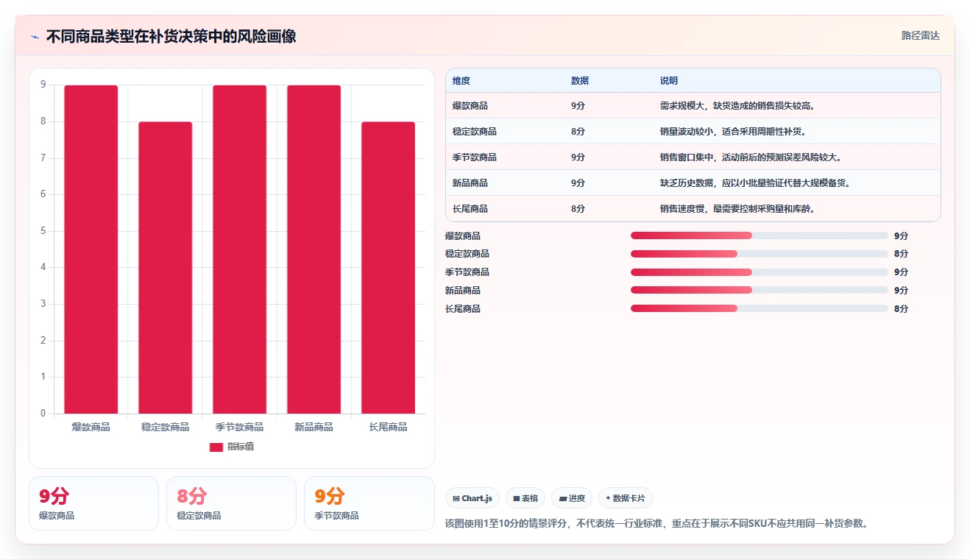Screen dimensions: 970x560
Task: Click the 说明 column header
Action: point(669,81)
